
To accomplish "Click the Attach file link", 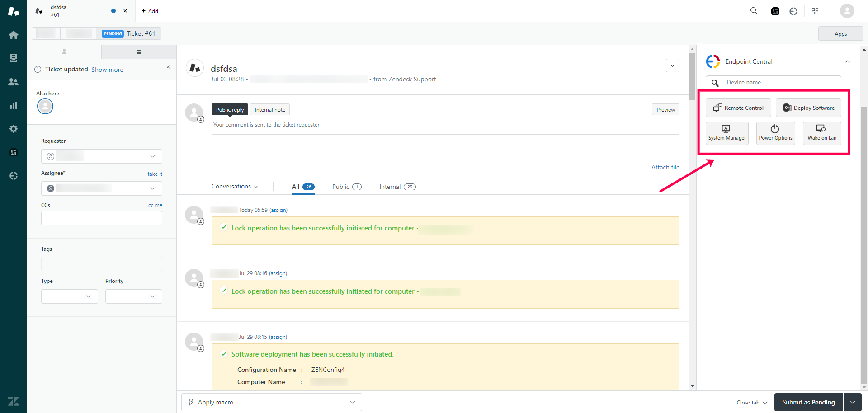I will [x=665, y=167].
